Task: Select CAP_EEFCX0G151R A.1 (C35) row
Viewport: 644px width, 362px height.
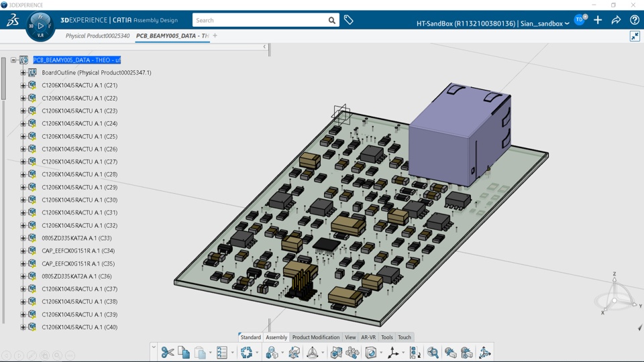Action: point(78,263)
